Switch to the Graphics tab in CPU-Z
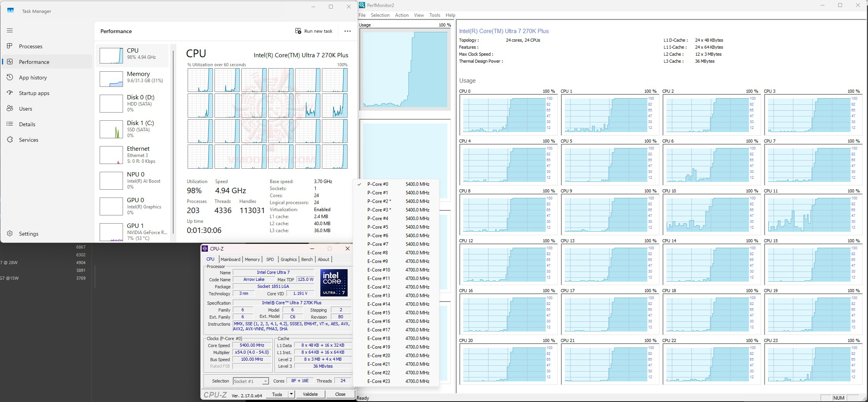The height and width of the screenshot is (402, 868). point(288,259)
